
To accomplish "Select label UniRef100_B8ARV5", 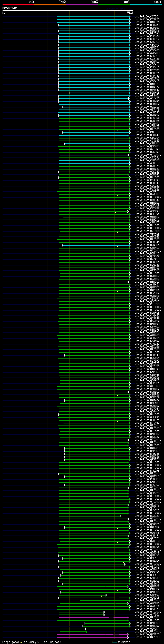I will pos(147,73).
